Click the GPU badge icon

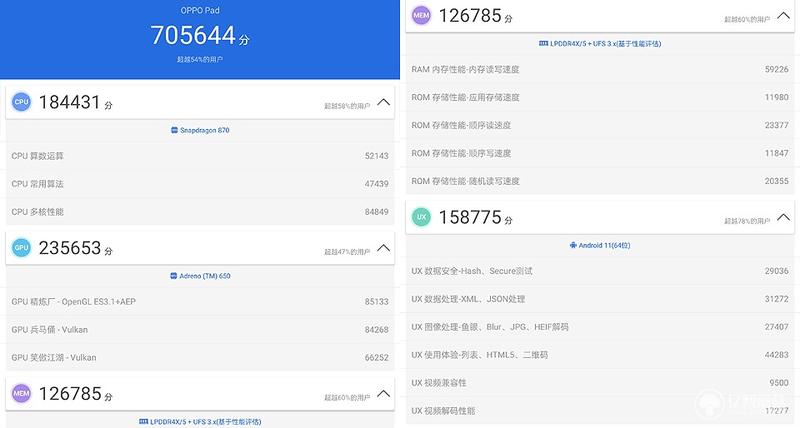[x=21, y=248]
